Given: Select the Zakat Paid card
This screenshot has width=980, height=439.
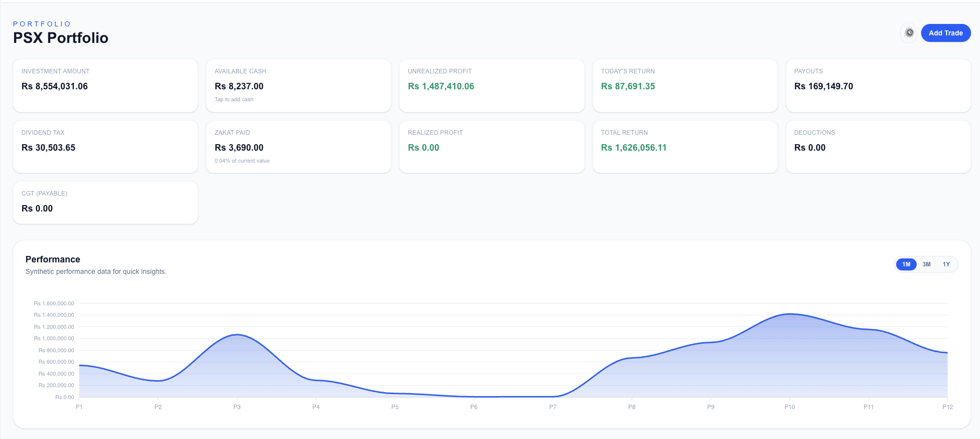Looking at the screenshot, I should click(x=298, y=147).
